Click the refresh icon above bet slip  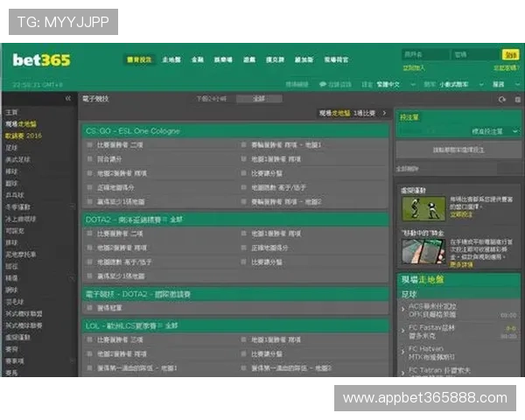[x=502, y=99]
